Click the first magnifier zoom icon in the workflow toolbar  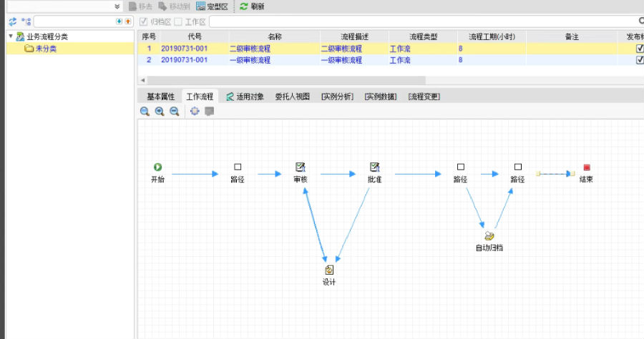pos(145,112)
